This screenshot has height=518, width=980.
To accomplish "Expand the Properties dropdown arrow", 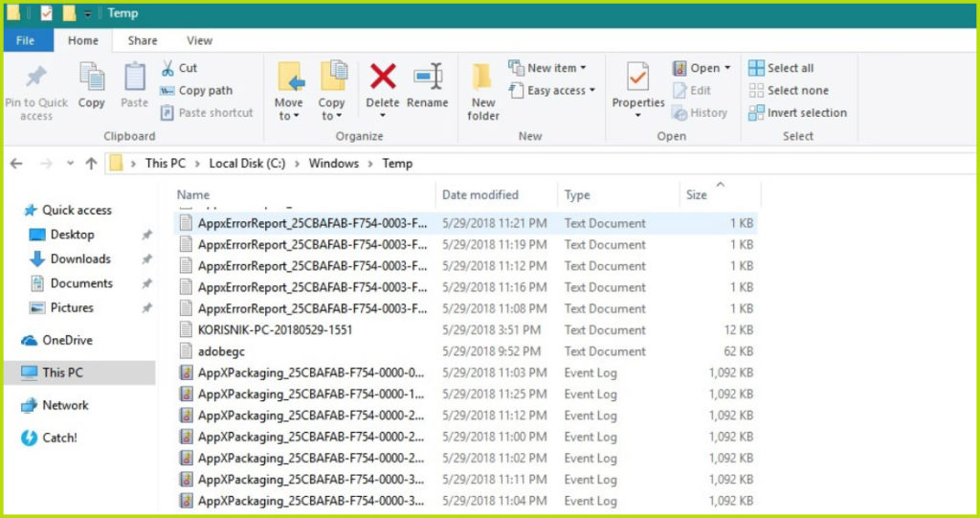I will tap(638, 116).
